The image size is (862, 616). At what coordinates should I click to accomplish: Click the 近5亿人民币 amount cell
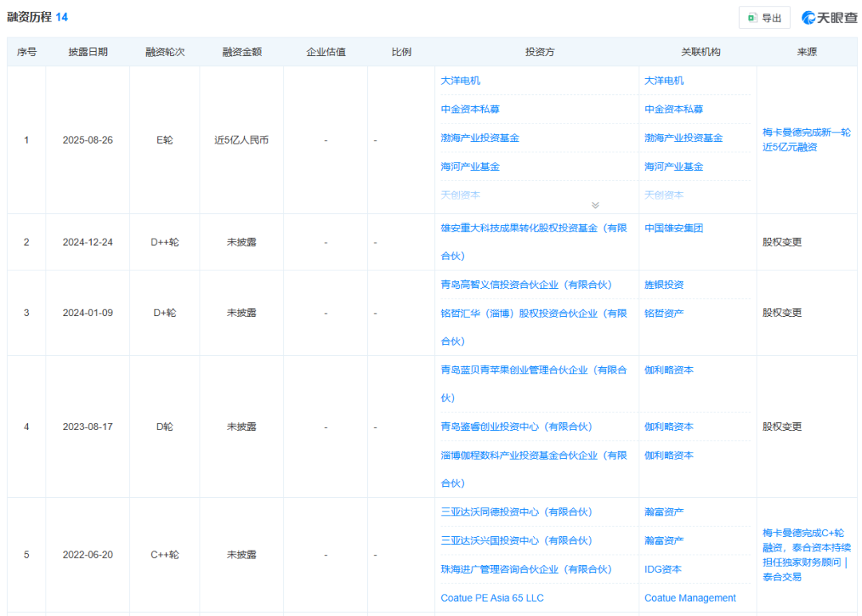pyautogui.click(x=242, y=140)
